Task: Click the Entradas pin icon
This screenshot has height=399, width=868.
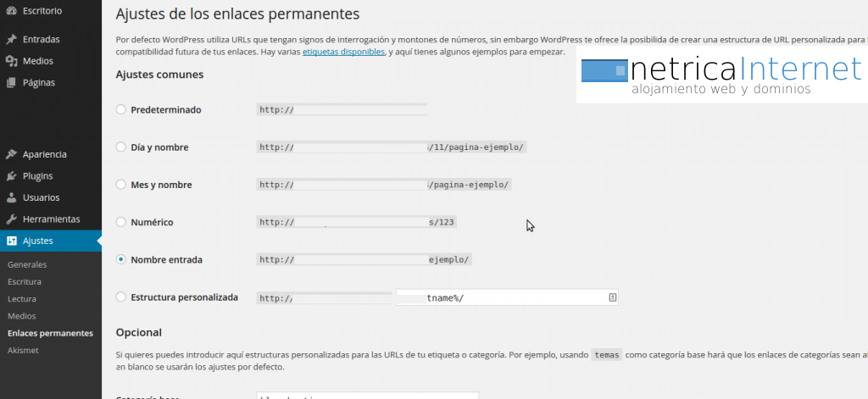Action: point(11,39)
